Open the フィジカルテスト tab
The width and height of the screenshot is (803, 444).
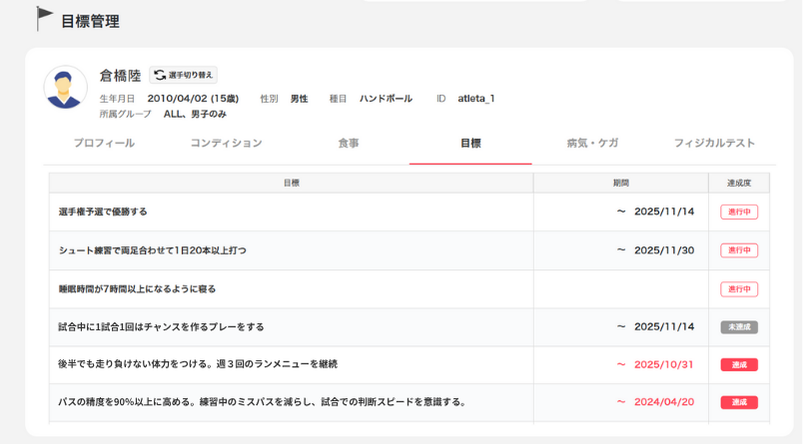714,144
